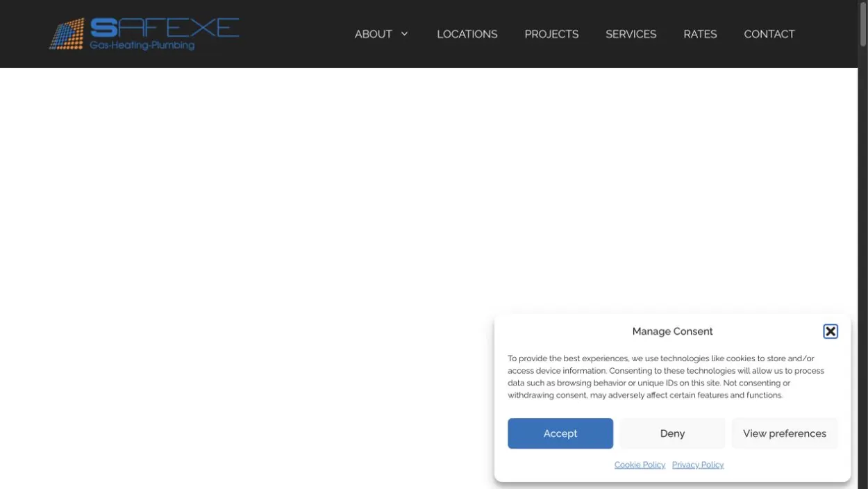Click the SAFEXE wordmark in the header
868x489 pixels.
click(165, 28)
